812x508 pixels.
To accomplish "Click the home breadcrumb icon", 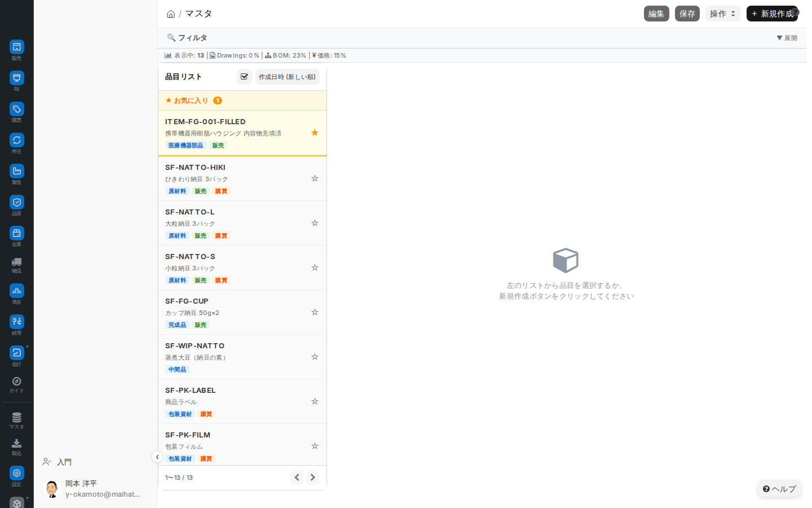I will click(x=171, y=14).
